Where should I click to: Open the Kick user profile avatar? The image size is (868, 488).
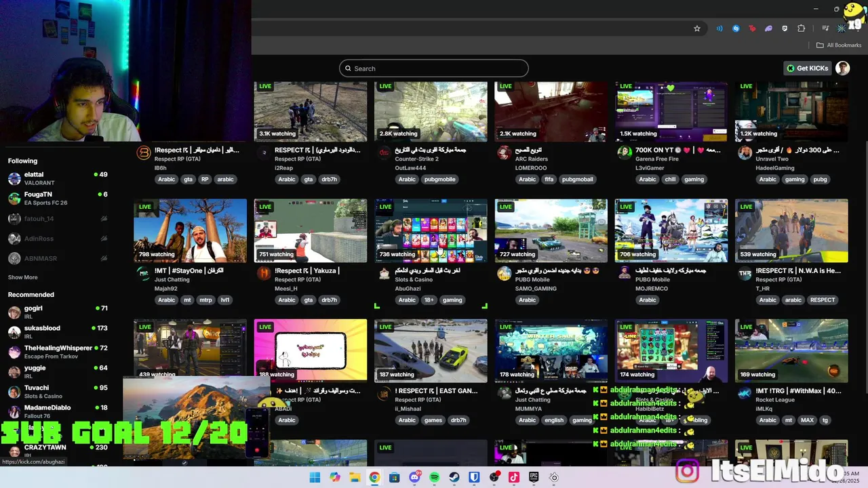[842, 68]
